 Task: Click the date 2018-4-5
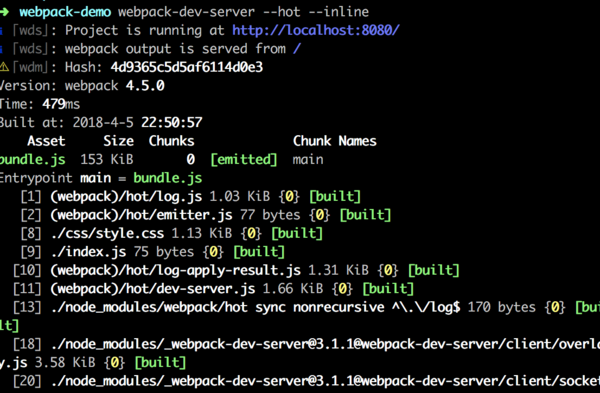coord(103,122)
